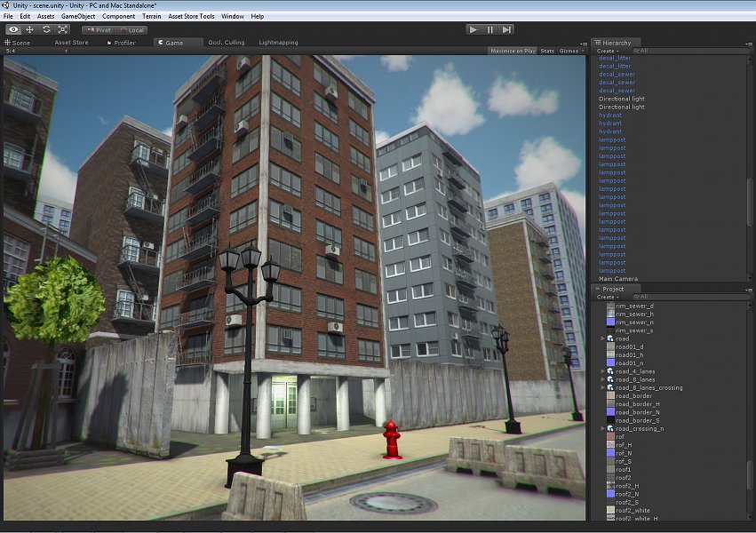
Task: Click the road_crossing_n prefab cube icon
Action: tap(610, 429)
